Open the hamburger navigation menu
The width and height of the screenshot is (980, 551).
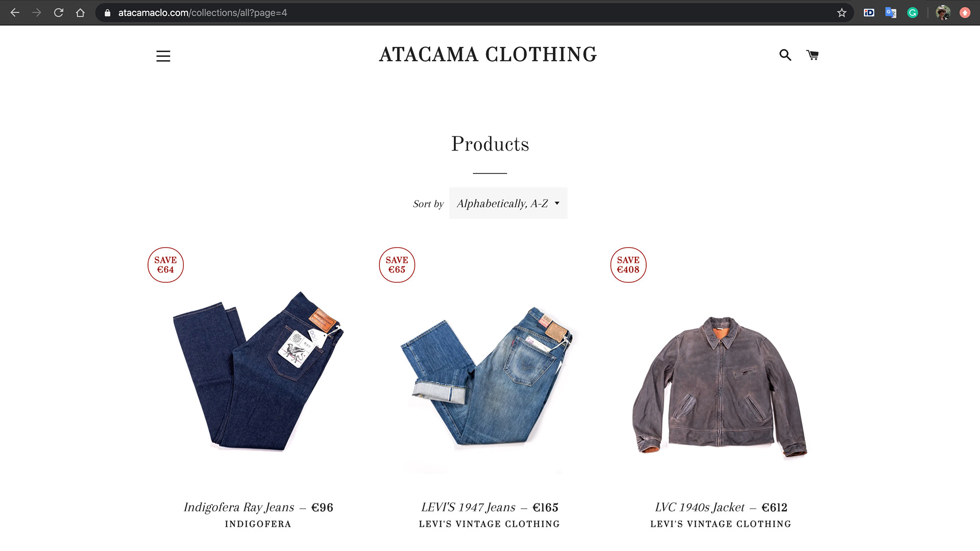[163, 56]
